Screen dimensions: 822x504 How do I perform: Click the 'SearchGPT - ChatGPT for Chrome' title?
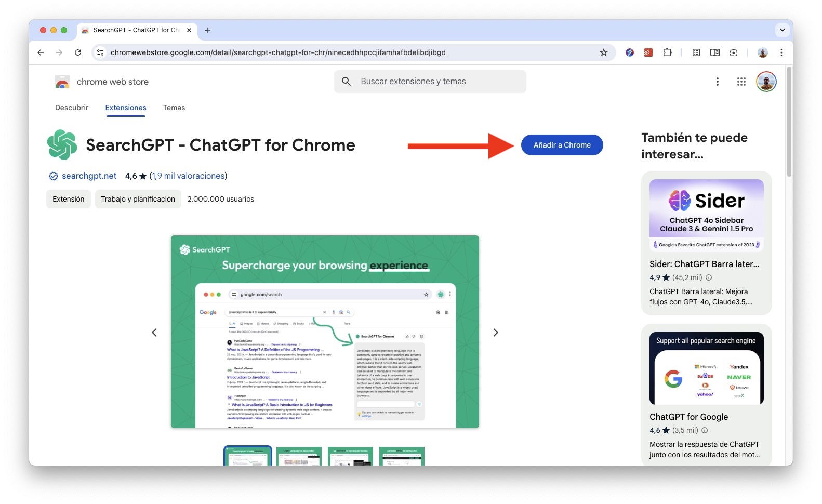[x=221, y=145]
